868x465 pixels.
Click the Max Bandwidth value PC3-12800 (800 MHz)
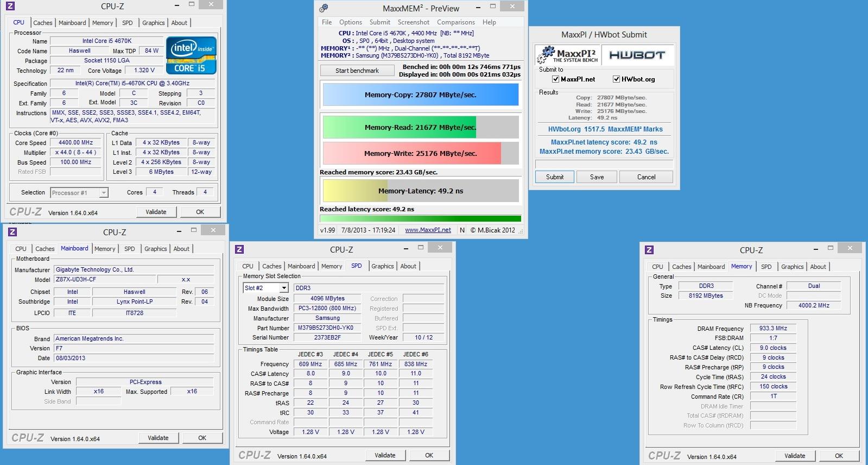tap(327, 309)
